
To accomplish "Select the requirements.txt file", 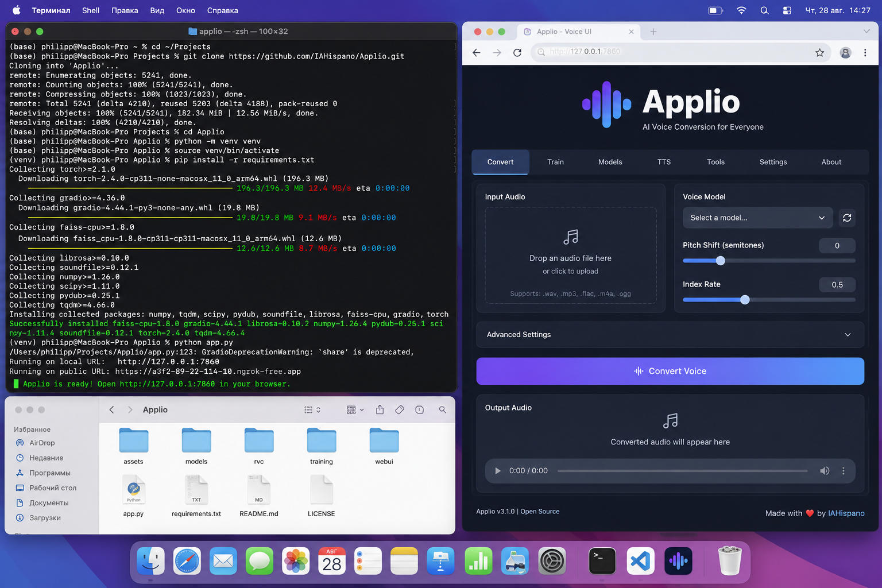I will point(196,496).
